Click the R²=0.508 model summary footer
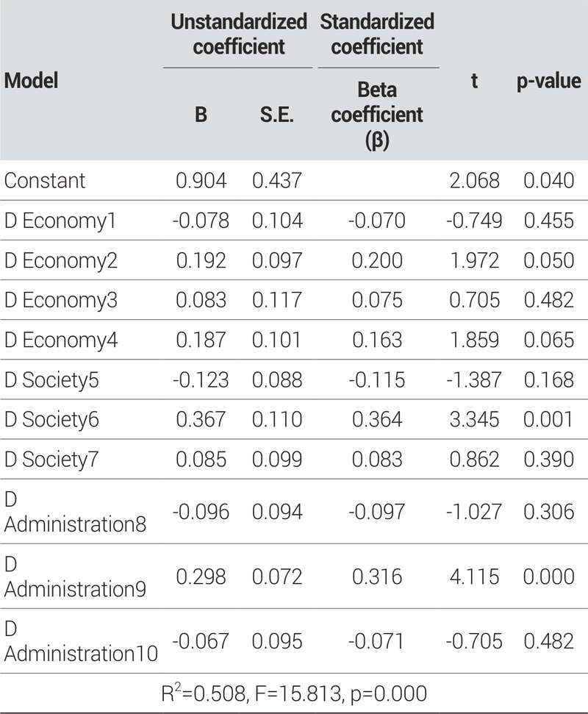Viewport: 588px width, 714px height. coord(294,693)
